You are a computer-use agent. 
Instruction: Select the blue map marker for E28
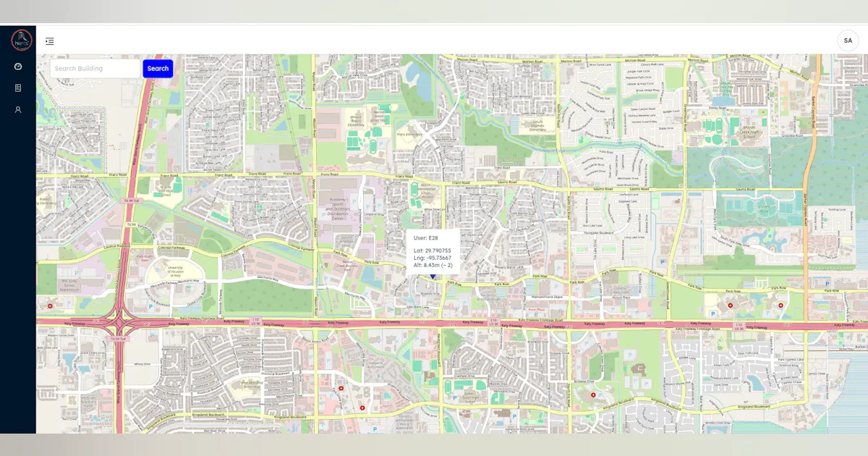433,275
